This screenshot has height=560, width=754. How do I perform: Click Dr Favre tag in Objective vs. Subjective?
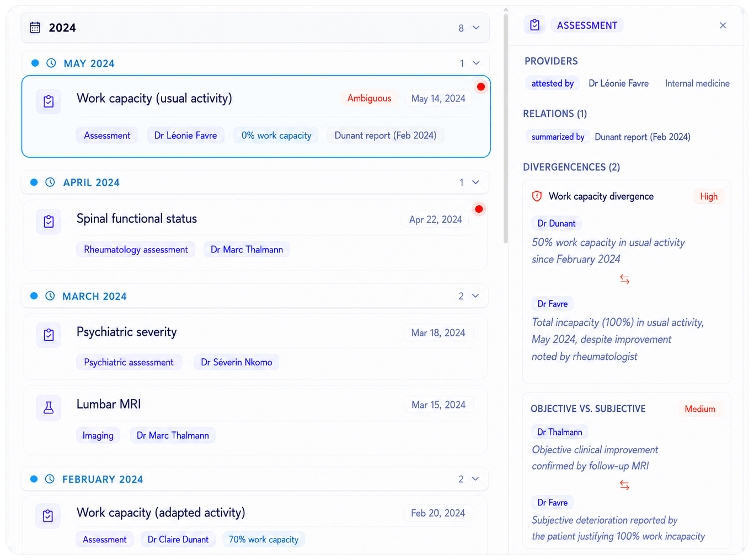click(553, 503)
